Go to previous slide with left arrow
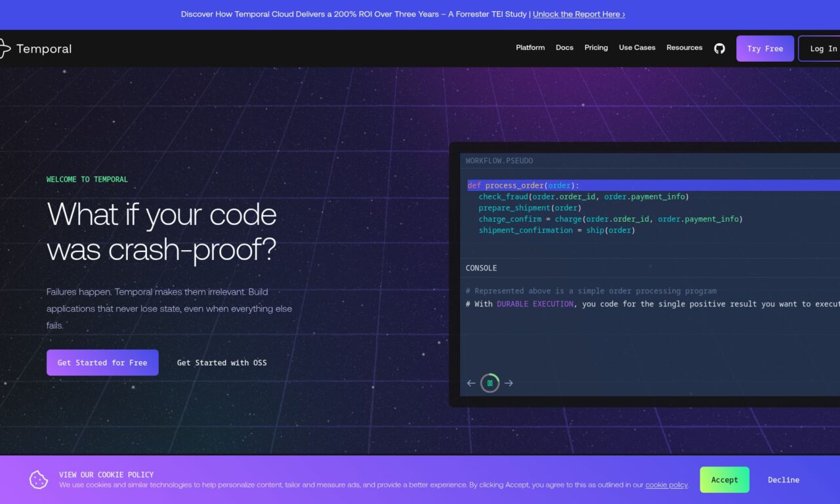The width and height of the screenshot is (840, 504). click(x=471, y=383)
